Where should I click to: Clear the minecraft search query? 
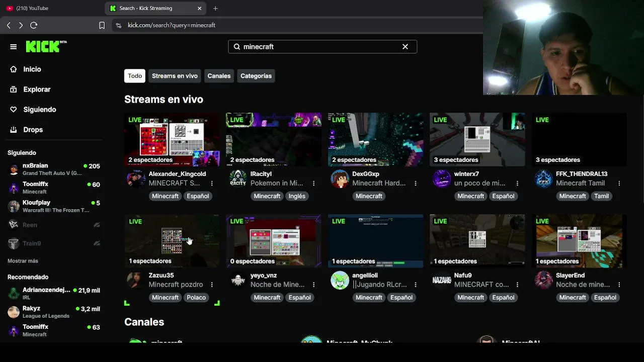(x=405, y=47)
